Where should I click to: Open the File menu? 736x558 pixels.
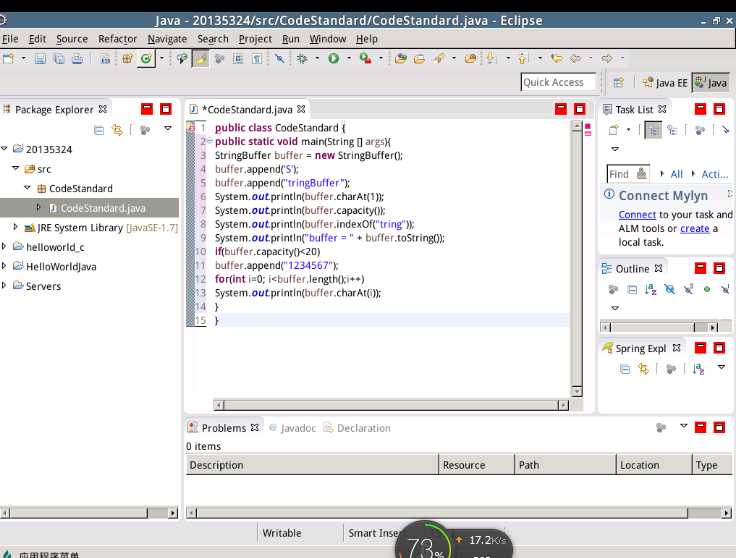(x=10, y=39)
